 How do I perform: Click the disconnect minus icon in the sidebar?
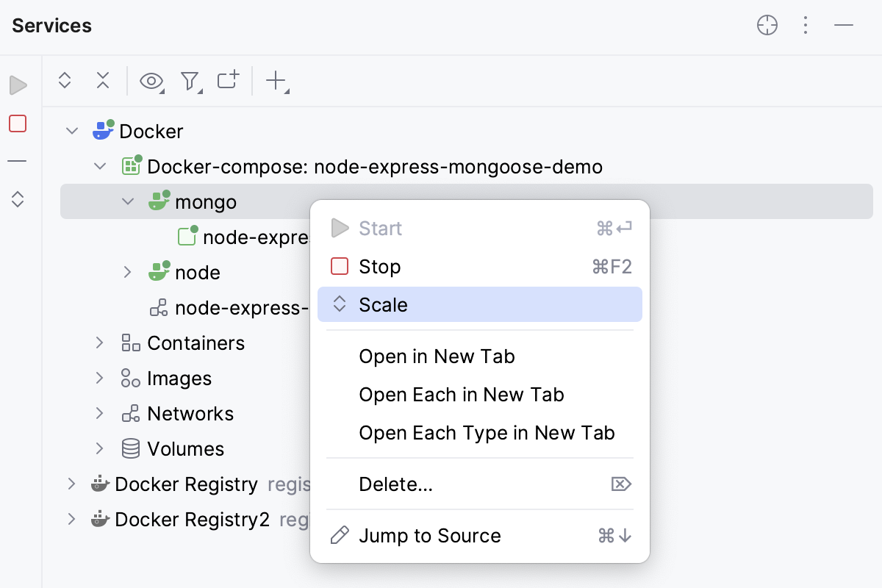pyautogui.click(x=18, y=160)
